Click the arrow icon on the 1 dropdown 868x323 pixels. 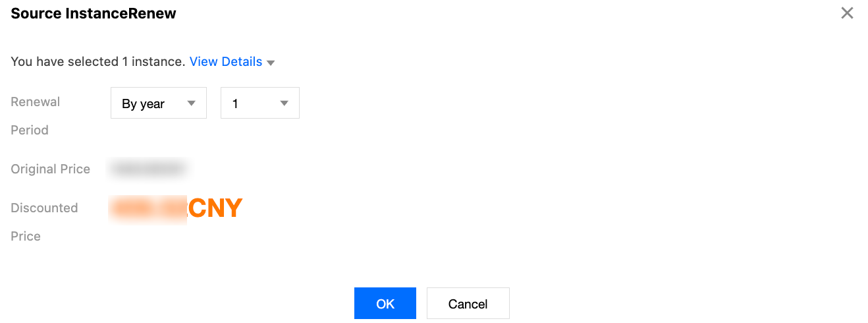pyautogui.click(x=285, y=103)
